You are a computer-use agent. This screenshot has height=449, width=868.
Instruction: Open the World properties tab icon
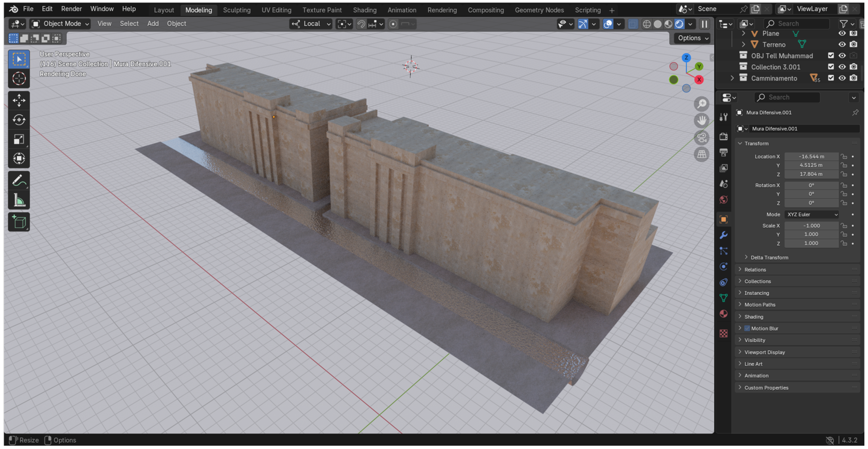click(723, 200)
